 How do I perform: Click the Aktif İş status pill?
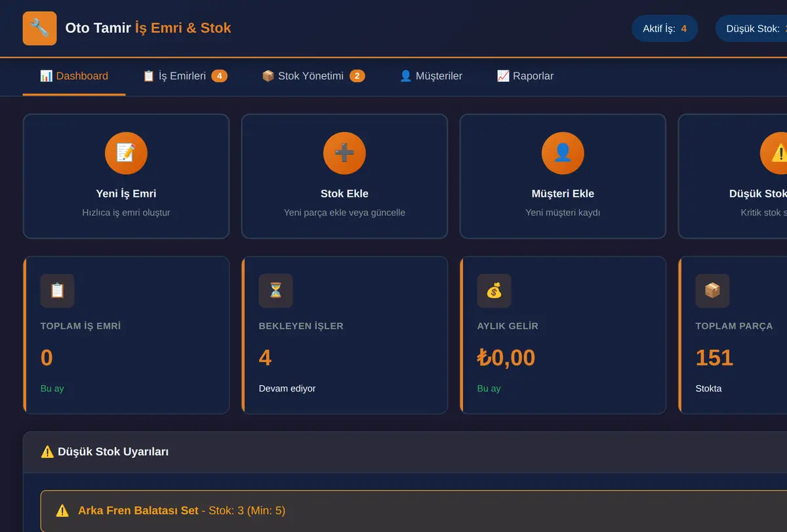click(665, 29)
